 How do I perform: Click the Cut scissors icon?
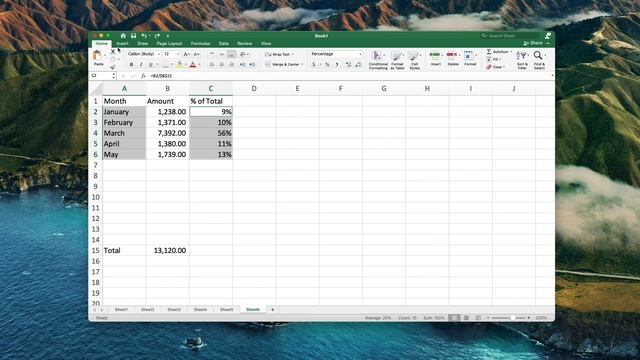(113, 51)
